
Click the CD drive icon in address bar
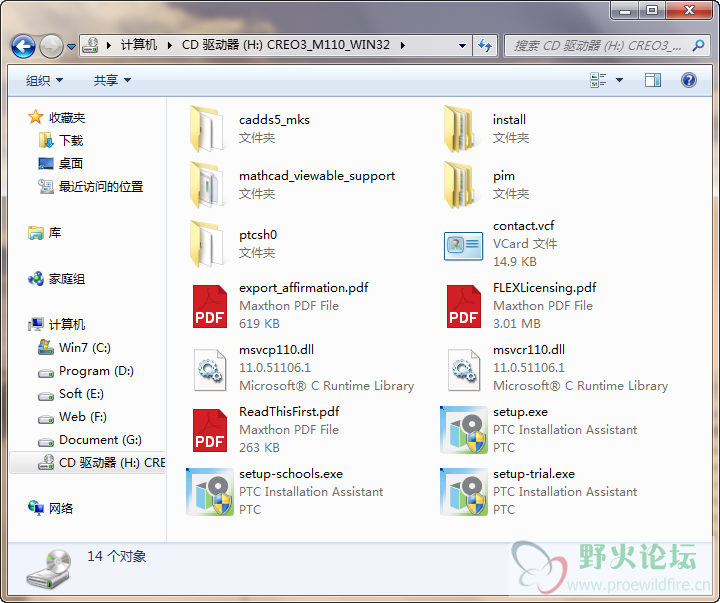point(90,45)
